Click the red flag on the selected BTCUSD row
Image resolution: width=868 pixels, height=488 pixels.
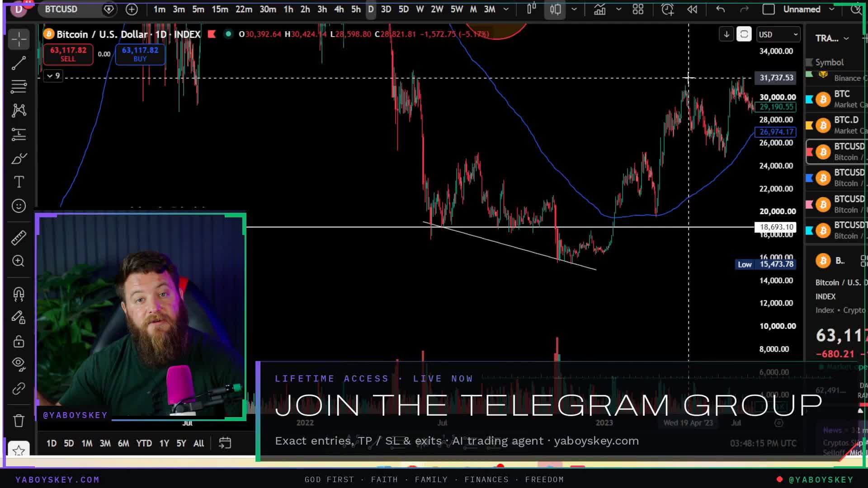[x=809, y=152]
